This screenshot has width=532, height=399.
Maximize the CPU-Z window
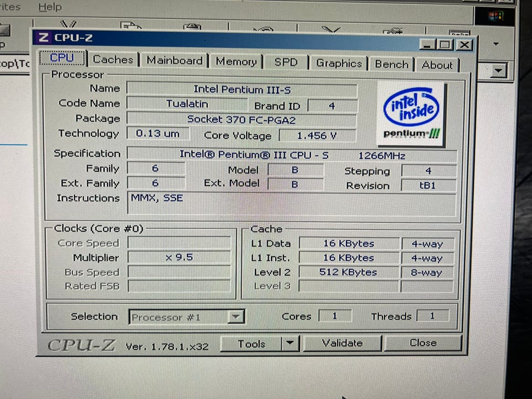pyautogui.click(x=445, y=45)
